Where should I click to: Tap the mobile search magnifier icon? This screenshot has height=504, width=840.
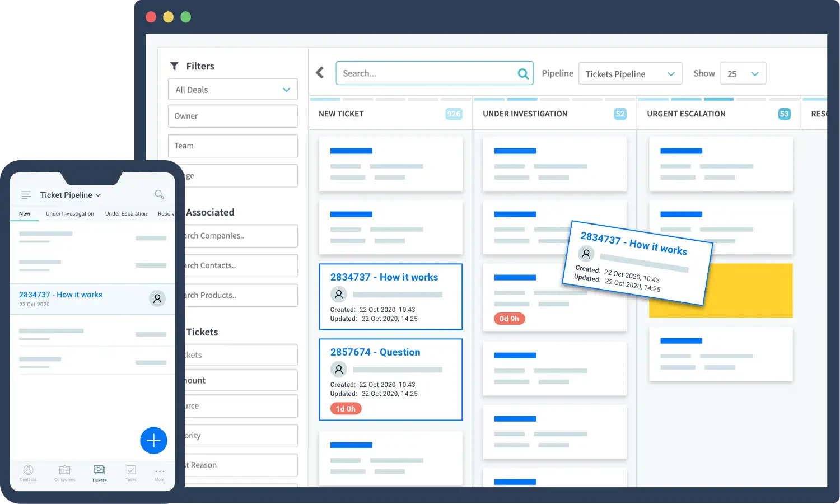click(x=159, y=194)
